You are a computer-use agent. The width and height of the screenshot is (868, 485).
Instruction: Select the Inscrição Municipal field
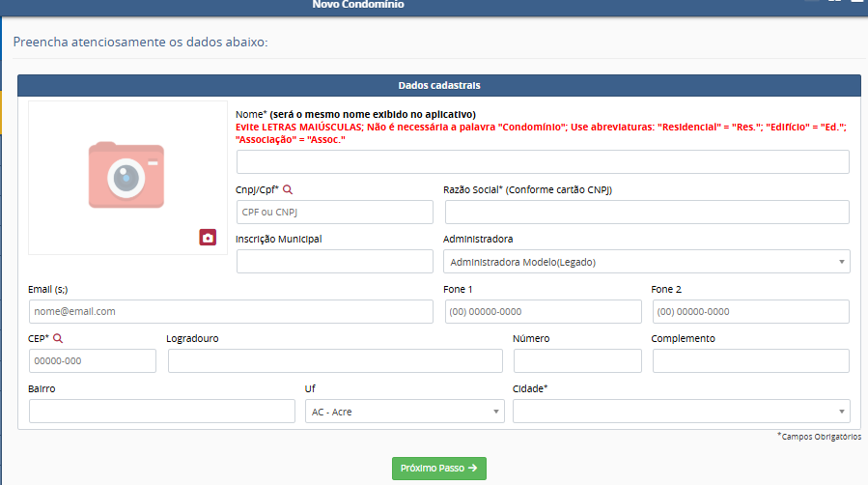click(335, 262)
